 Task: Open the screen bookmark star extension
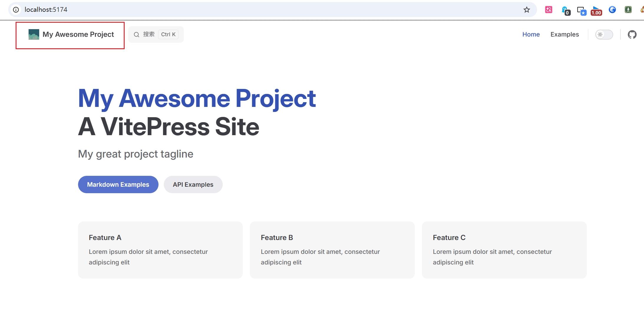point(581,11)
